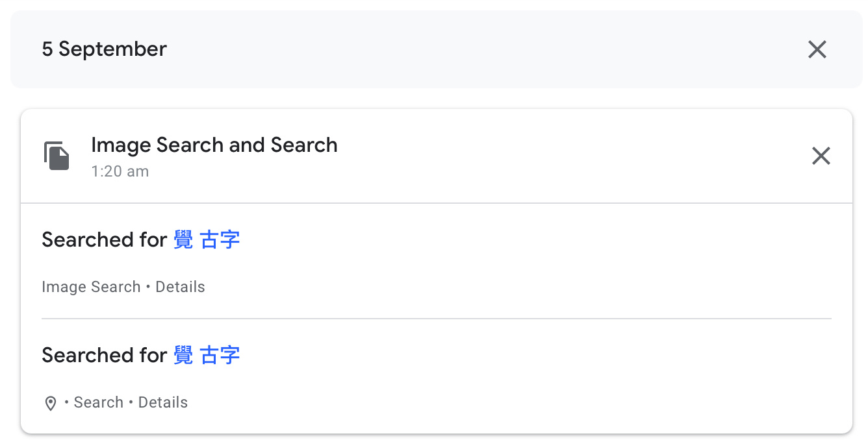Screen dimensions: 868x440
Task: Click the bundled pages icon beside the card title
Action: pyautogui.click(x=57, y=156)
